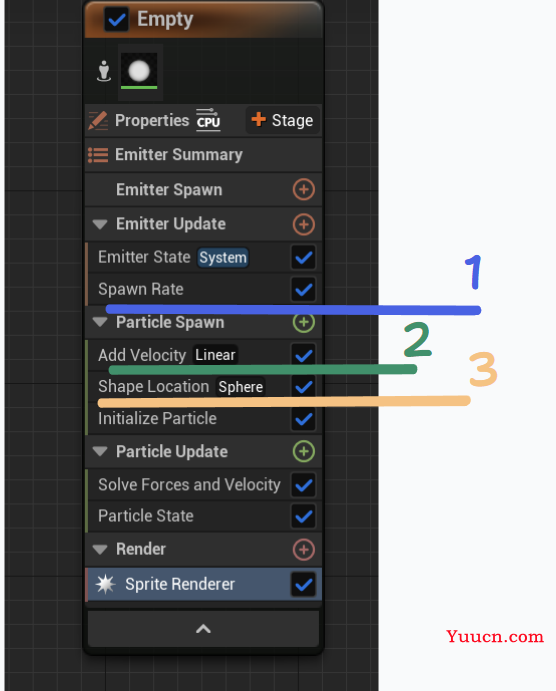Collapse emitter with bottom chevron button
The height and width of the screenshot is (691, 556).
click(203, 629)
